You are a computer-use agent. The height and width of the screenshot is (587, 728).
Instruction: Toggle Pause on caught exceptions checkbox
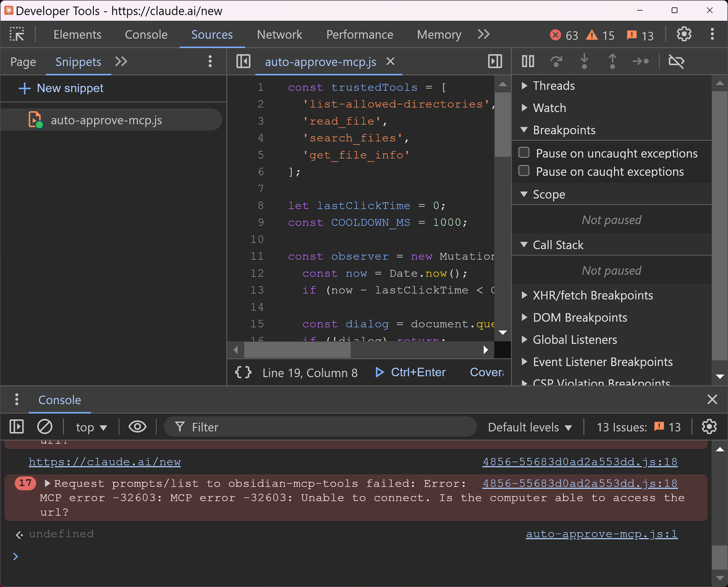[524, 171]
